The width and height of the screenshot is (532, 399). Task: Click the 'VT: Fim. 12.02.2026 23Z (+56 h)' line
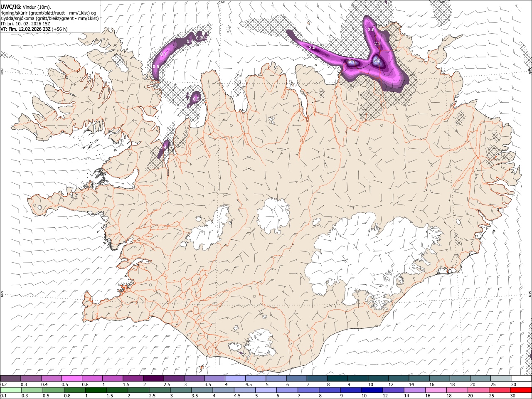(34, 29)
